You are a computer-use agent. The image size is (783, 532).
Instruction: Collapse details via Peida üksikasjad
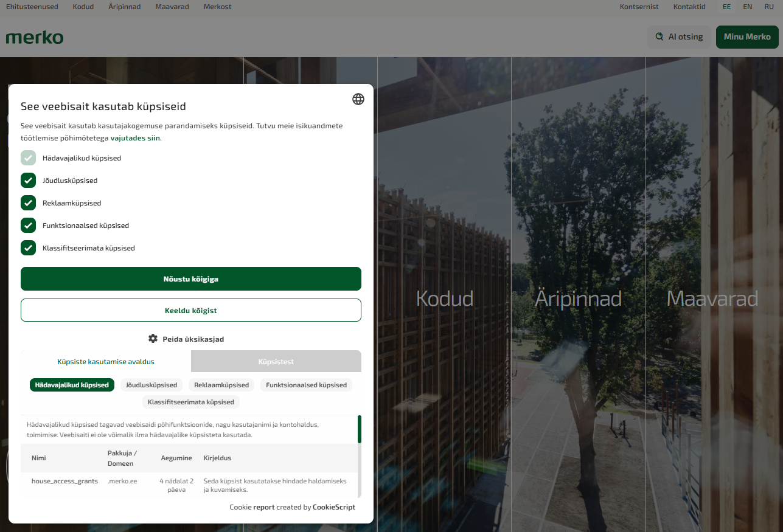pyautogui.click(x=186, y=339)
